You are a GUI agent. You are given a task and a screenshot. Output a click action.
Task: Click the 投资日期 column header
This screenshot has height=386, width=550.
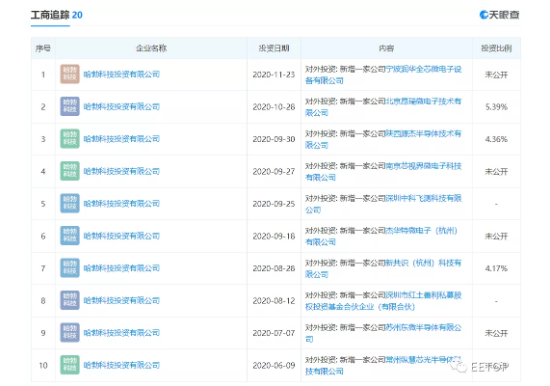click(x=274, y=48)
